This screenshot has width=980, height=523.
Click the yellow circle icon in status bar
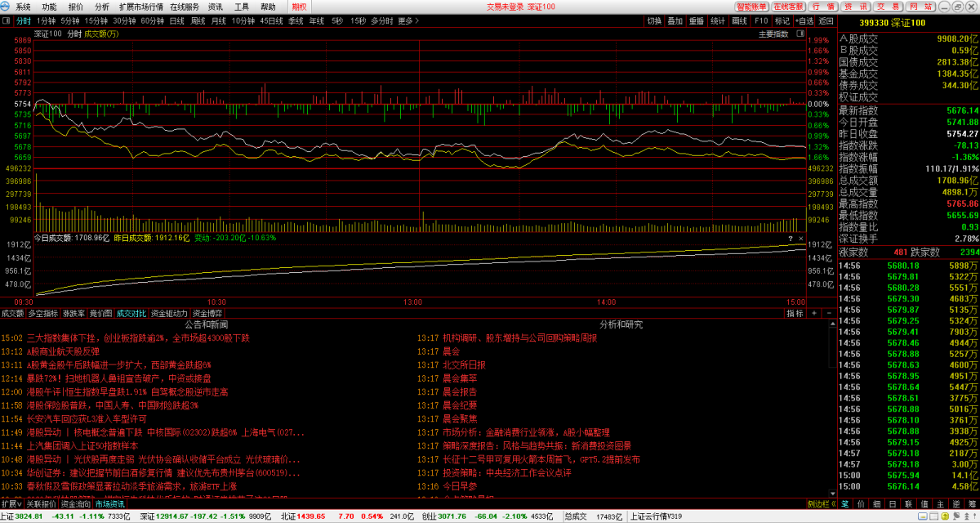(947, 516)
